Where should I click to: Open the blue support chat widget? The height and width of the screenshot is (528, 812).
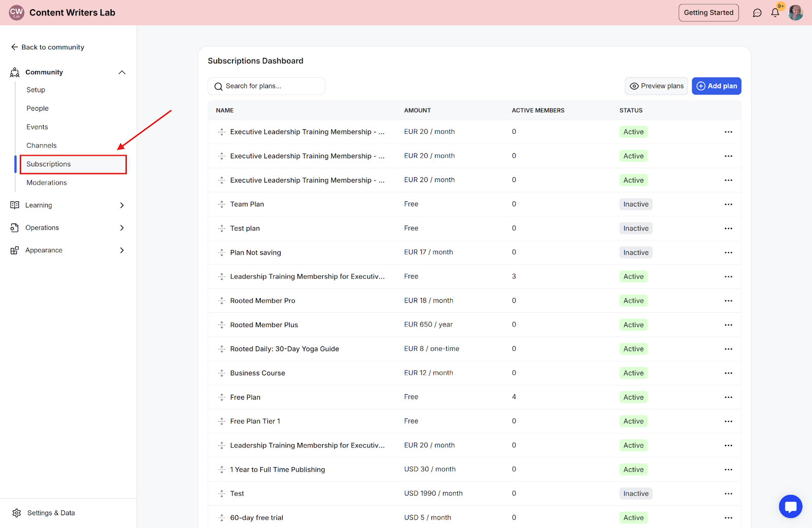click(790, 506)
